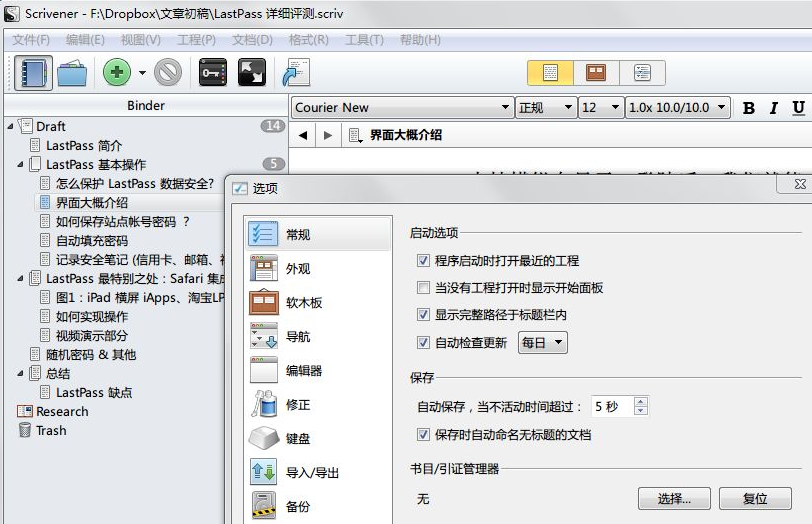
Task: Go forward in editor history
Action: (327, 135)
